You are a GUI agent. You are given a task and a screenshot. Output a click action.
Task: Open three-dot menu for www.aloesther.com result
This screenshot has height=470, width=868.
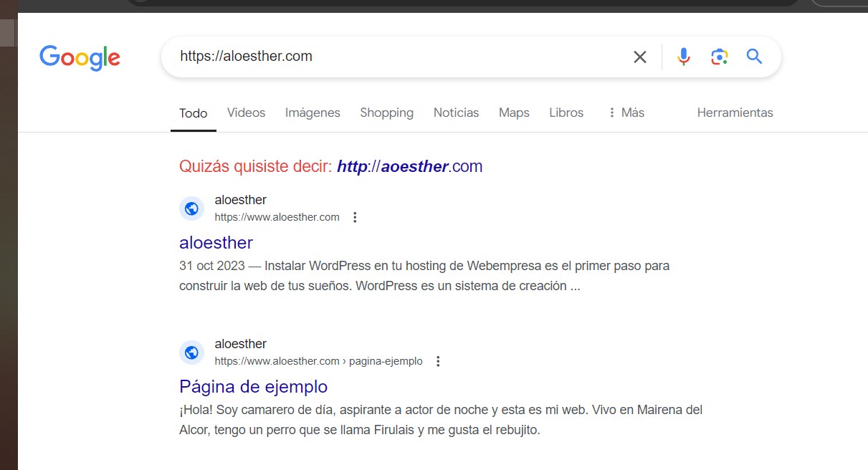[355, 217]
